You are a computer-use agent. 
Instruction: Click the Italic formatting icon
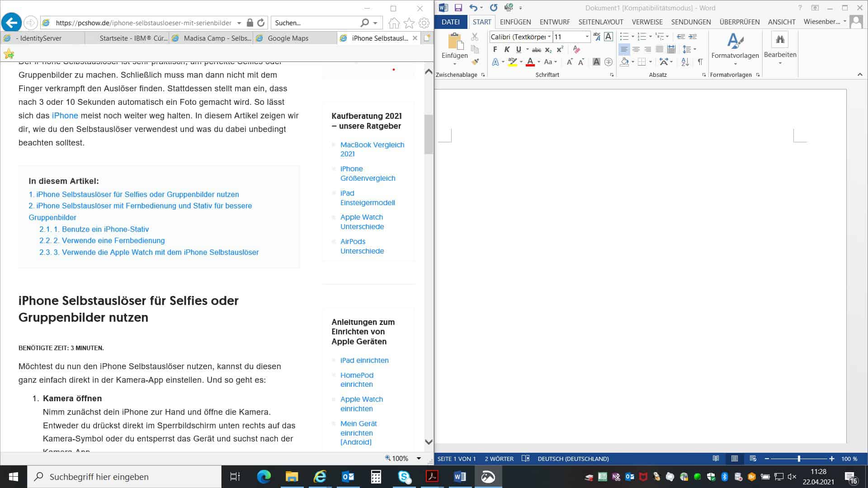coord(507,49)
